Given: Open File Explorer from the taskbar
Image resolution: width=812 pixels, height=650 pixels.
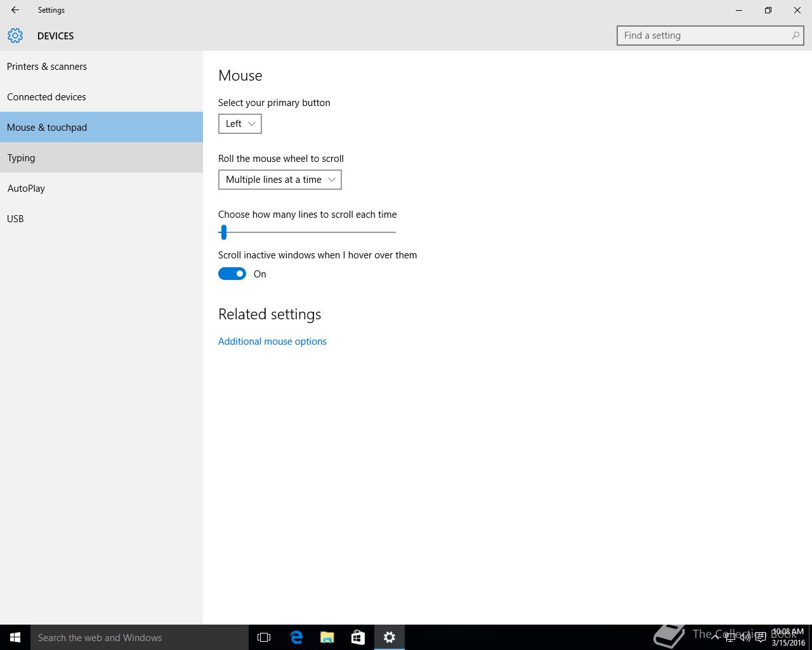Looking at the screenshot, I should (x=327, y=637).
